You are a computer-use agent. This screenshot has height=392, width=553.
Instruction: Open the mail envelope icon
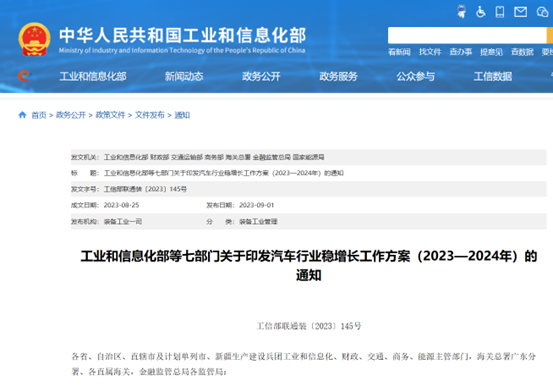pos(520,12)
